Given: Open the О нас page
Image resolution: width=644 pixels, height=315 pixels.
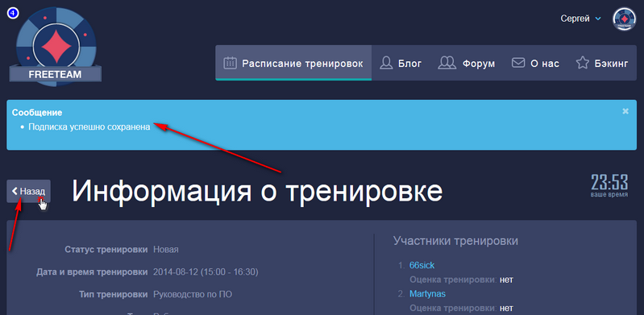Looking at the screenshot, I should coord(535,64).
